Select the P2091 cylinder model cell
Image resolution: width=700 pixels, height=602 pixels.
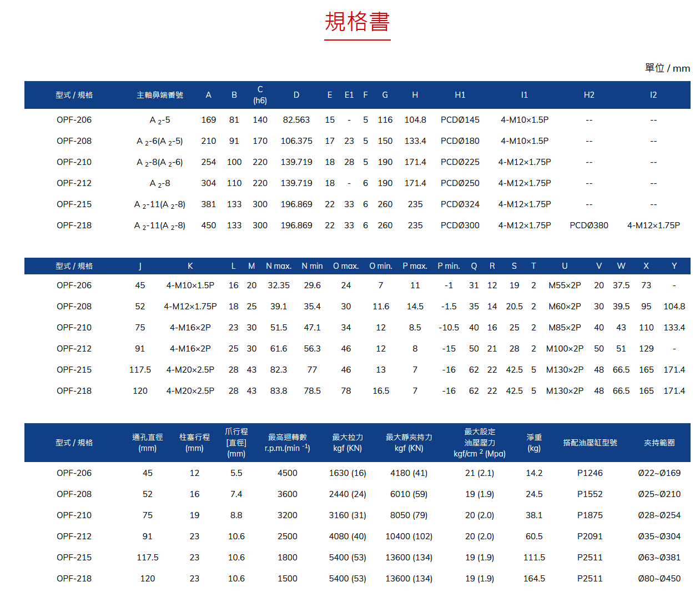pos(590,536)
